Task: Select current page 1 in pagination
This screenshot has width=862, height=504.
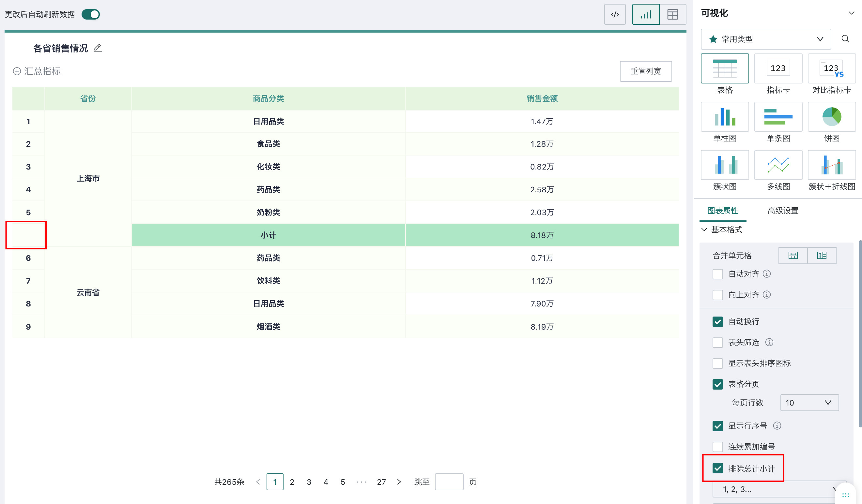Action: tap(275, 482)
